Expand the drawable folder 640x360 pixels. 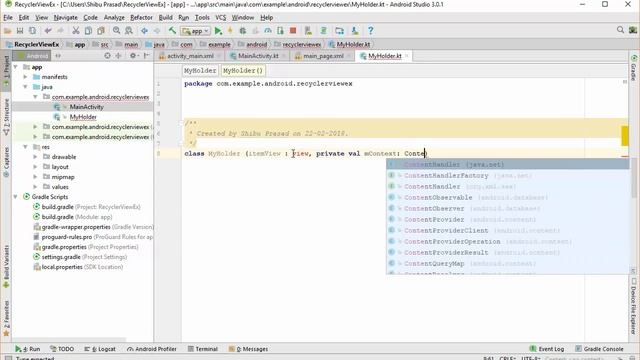[35, 157]
